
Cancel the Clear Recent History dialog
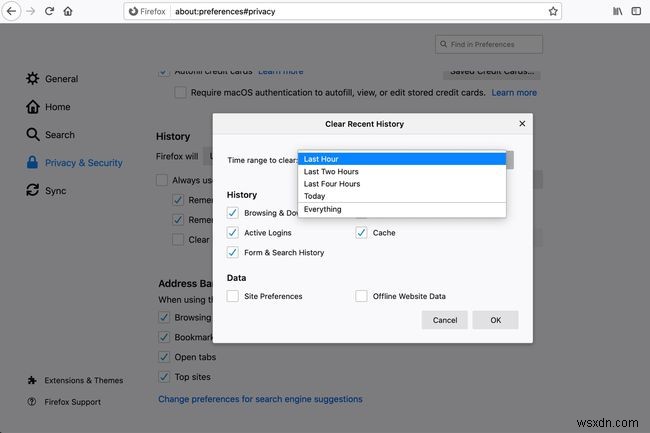click(x=445, y=320)
